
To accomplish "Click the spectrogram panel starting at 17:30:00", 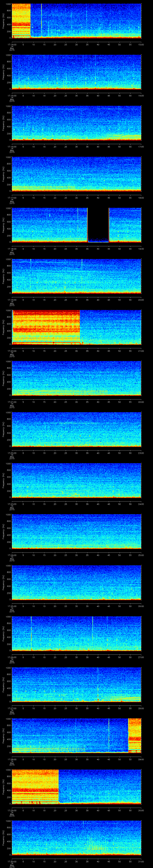I will pyautogui.click(x=76, y=838).
